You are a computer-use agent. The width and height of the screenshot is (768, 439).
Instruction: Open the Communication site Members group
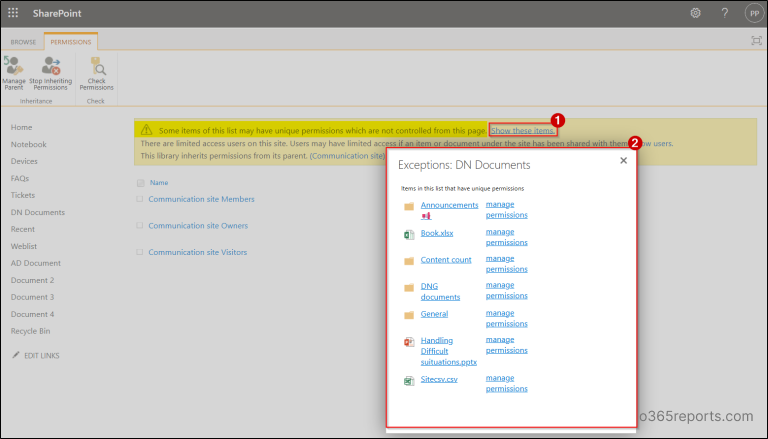(201, 199)
